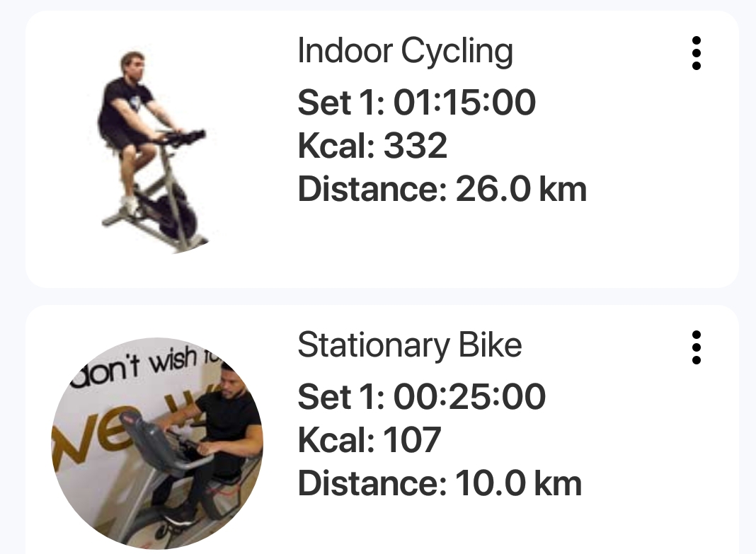The image size is (756, 554).
Task: Select the Set 1: 01:15:00 duration entry
Action: click(x=417, y=103)
